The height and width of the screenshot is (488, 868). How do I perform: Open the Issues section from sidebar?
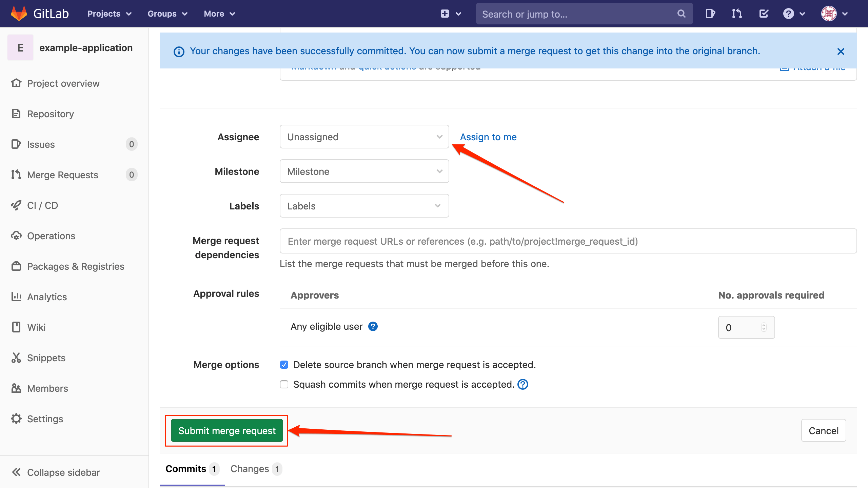40,144
